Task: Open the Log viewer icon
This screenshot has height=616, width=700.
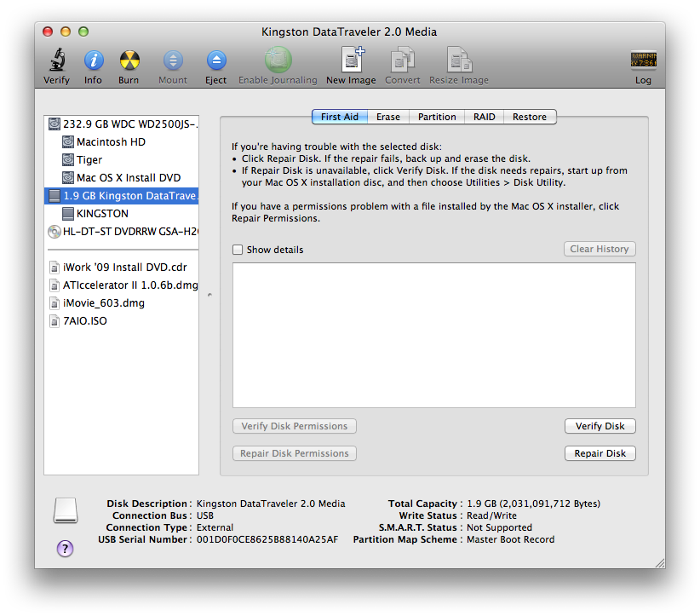Action: click(643, 60)
